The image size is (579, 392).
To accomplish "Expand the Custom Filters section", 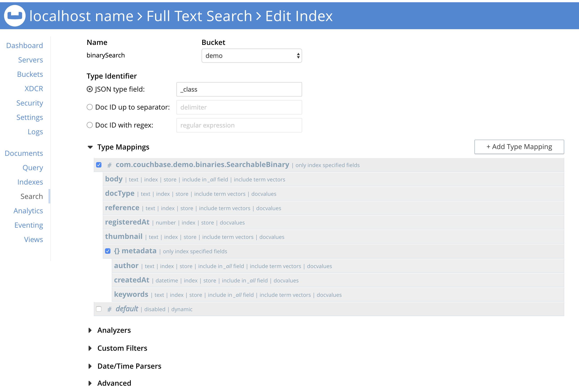I will 90,348.
